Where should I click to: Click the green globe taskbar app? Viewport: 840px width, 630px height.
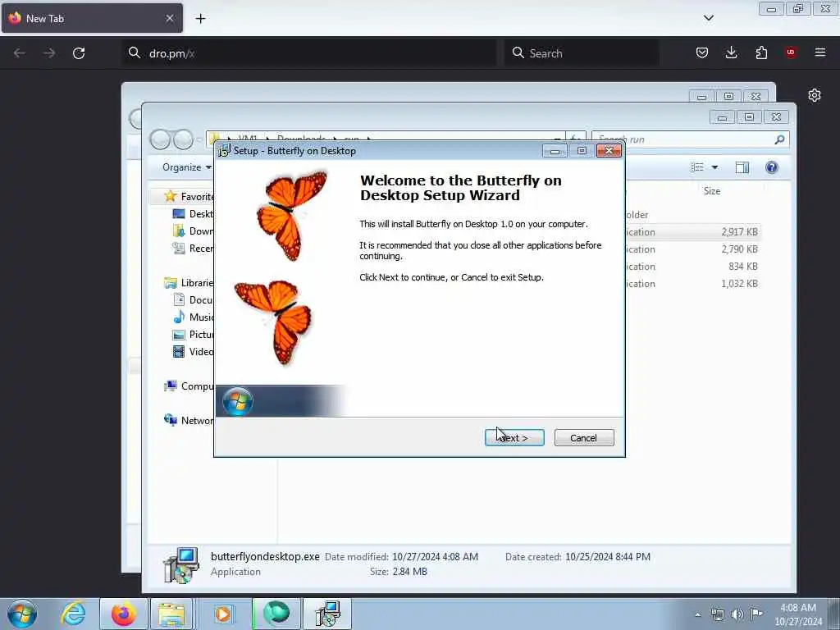(276, 614)
